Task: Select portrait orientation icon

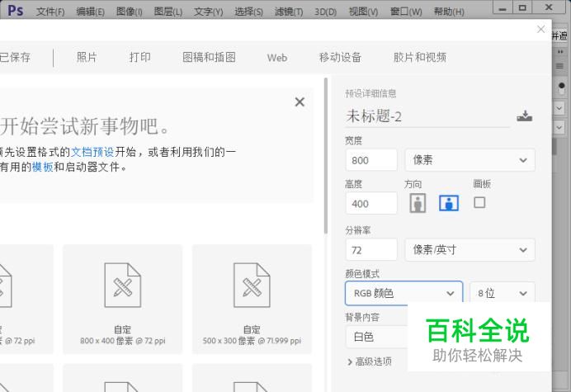Action: [418, 203]
